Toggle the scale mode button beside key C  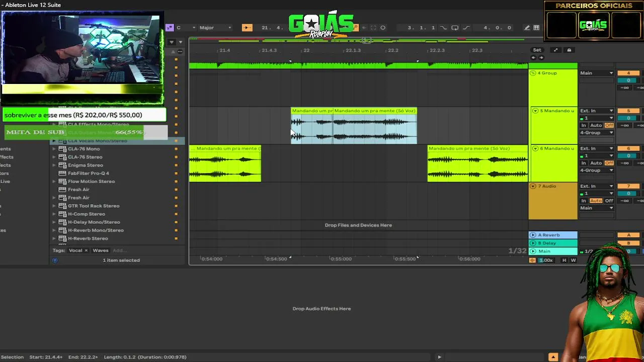(170, 28)
